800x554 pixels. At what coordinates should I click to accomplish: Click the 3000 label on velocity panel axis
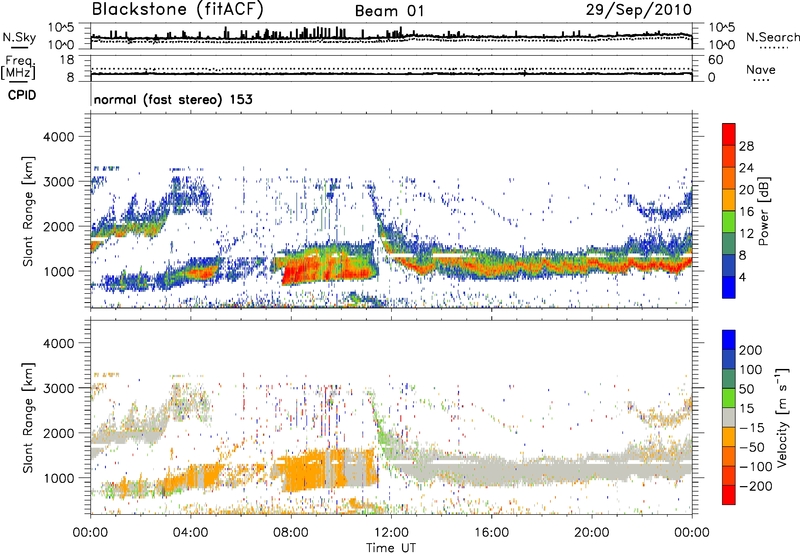58,388
